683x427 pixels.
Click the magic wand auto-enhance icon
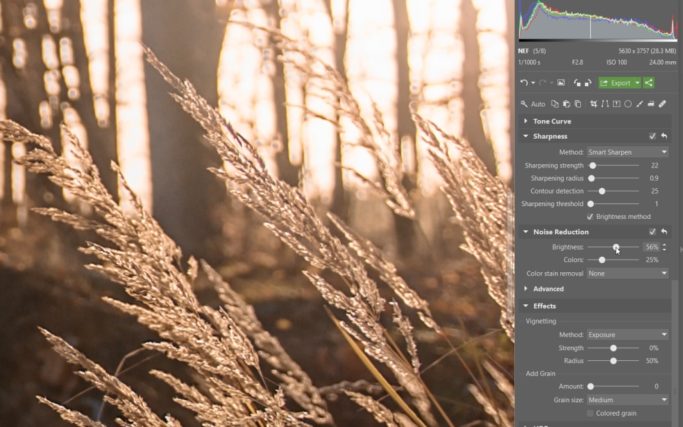tap(524, 104)
